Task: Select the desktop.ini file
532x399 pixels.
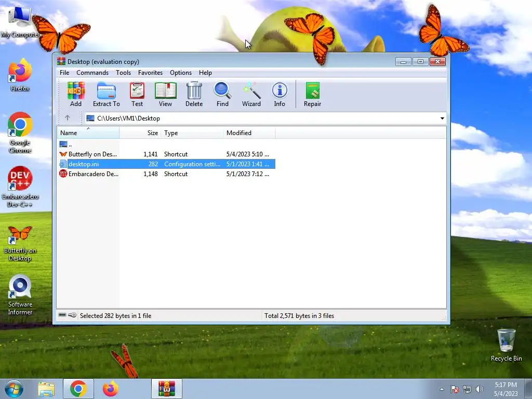Action: [166, 164]
